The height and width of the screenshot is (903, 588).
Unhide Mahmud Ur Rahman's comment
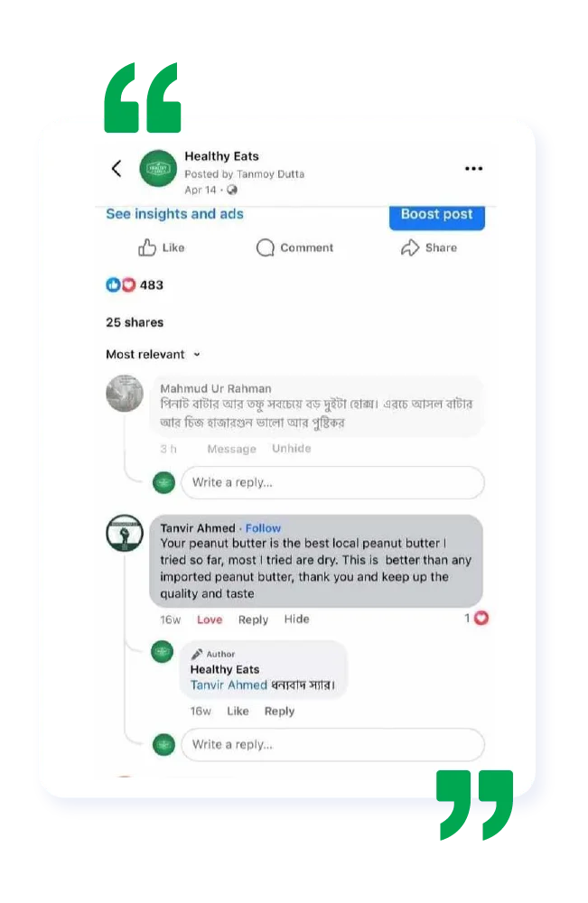tap(292, 449)
